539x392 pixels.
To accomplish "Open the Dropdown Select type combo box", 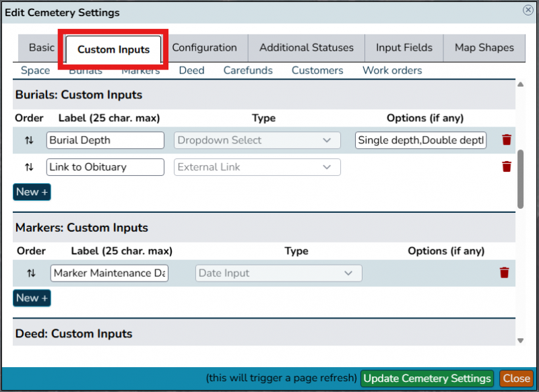I will (x=257, y=140).
